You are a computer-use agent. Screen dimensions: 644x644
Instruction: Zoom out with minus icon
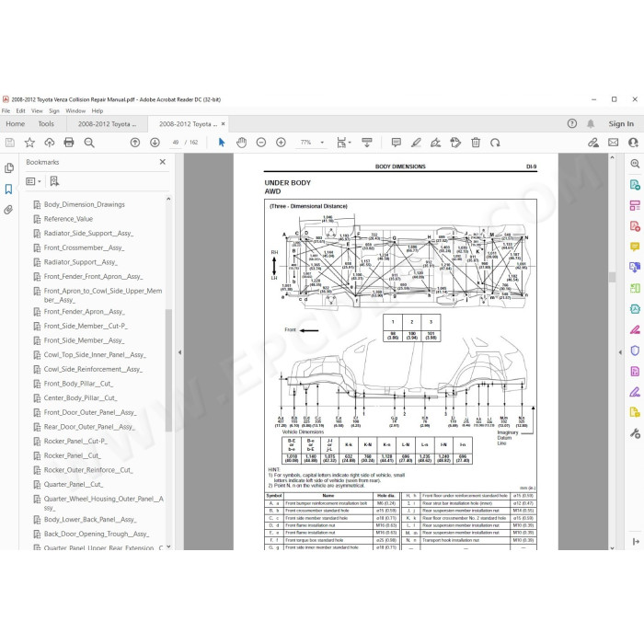[261, 143]
